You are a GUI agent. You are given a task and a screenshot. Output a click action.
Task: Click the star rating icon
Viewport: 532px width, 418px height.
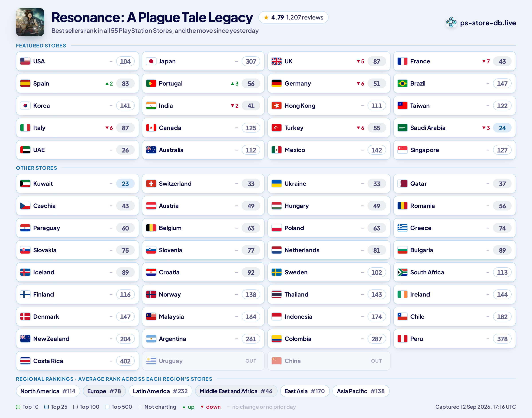[266, 17]
